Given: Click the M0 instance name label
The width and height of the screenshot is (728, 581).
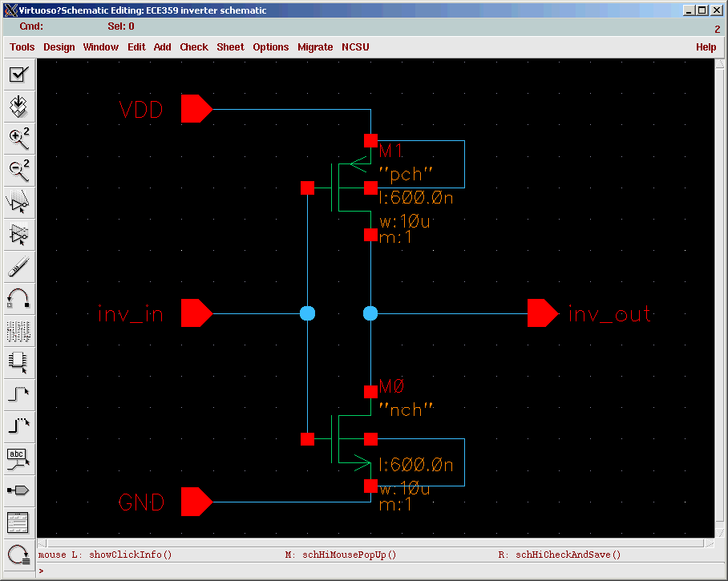Looking at the screenshot, I should tap(392, 386).
